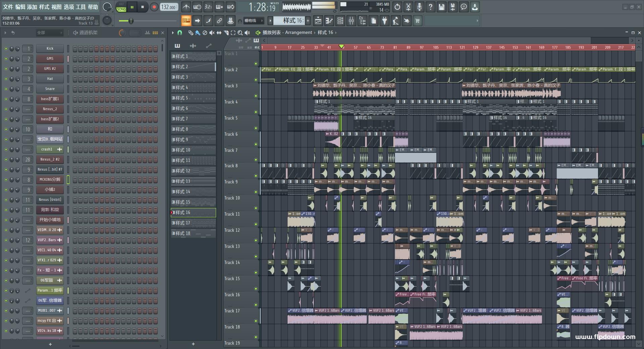Screen dimensions: 644x349
Task: Click the link (multilink controllers) icon
Action: click(x=219, y=21)
